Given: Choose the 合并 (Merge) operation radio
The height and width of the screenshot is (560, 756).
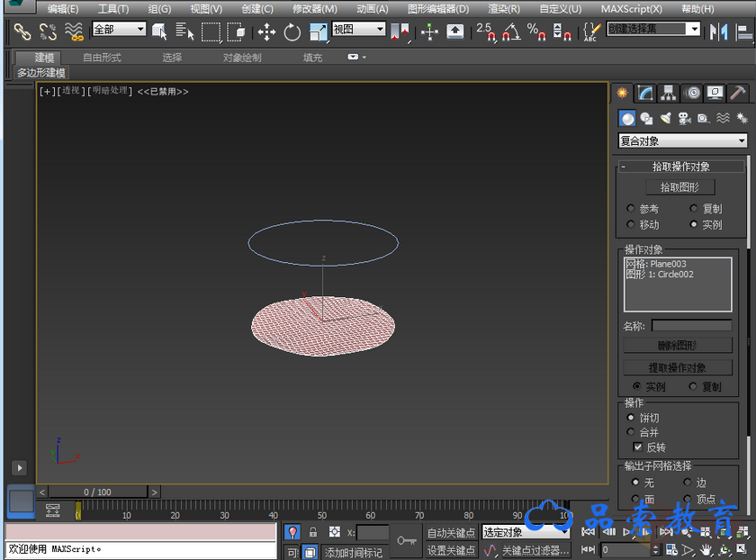Looking at the screenshot, I should pyautogui.click(x=630, y=433).
